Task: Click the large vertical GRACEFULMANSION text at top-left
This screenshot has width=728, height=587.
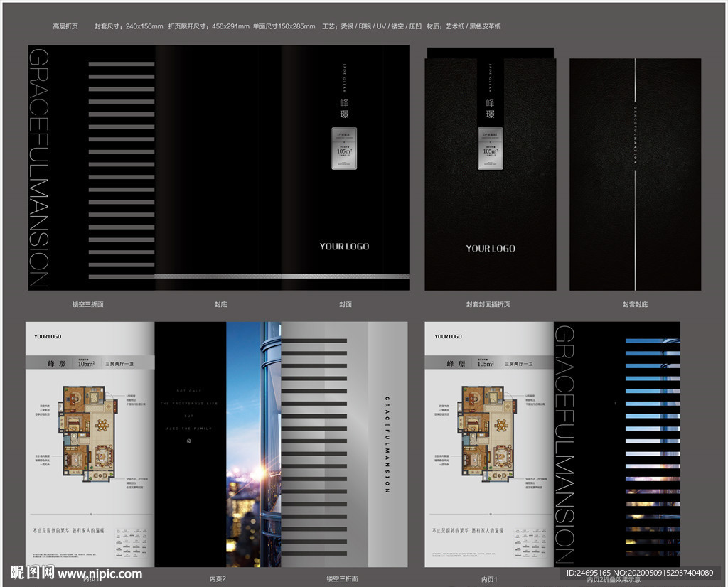Action: point(38,168)
